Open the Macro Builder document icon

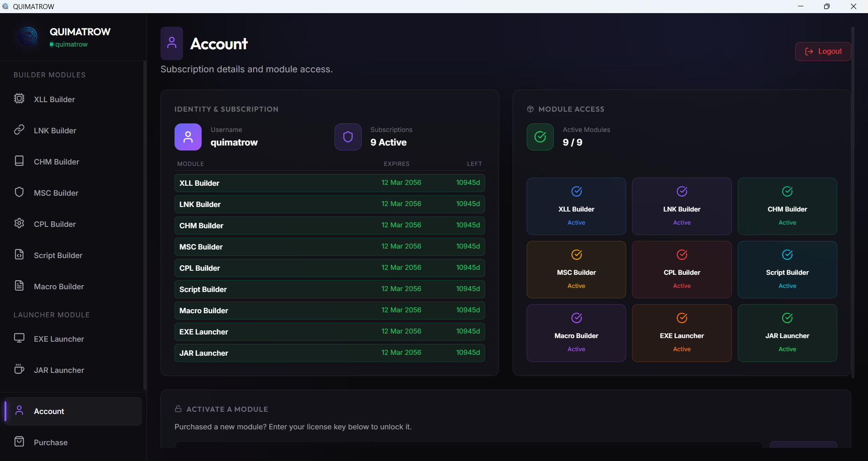[x=19, y=286]
